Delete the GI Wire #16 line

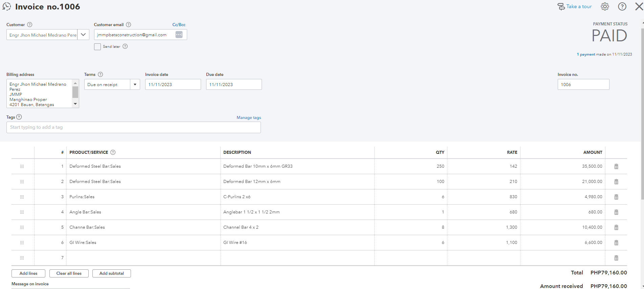click(x=616, y=243)
